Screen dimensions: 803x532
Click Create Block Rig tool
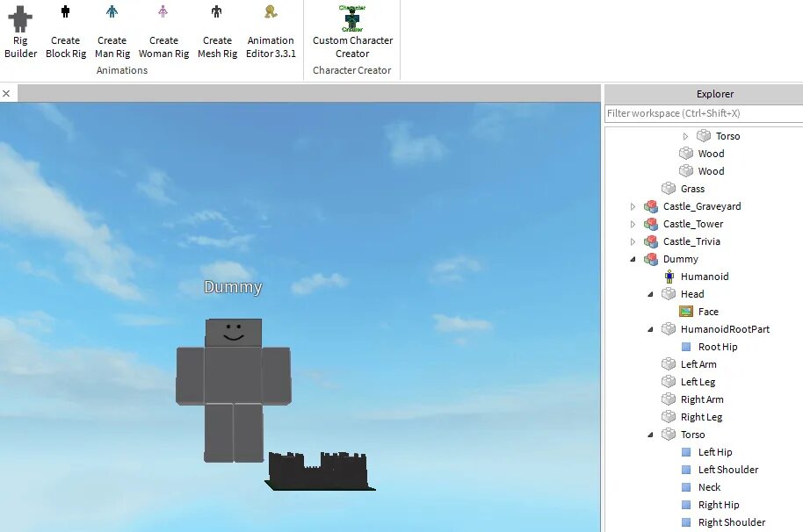tap(66, 32)
